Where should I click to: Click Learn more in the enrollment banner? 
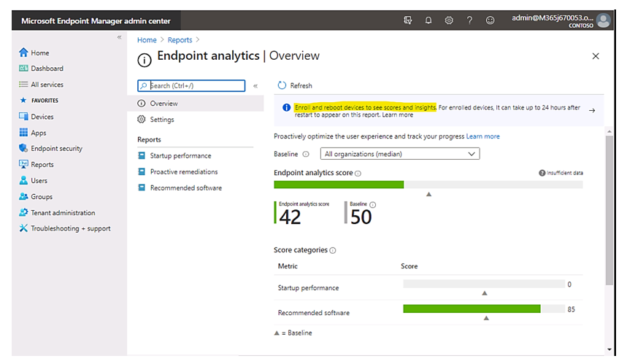pyautogui.click(x=398, y=115)
